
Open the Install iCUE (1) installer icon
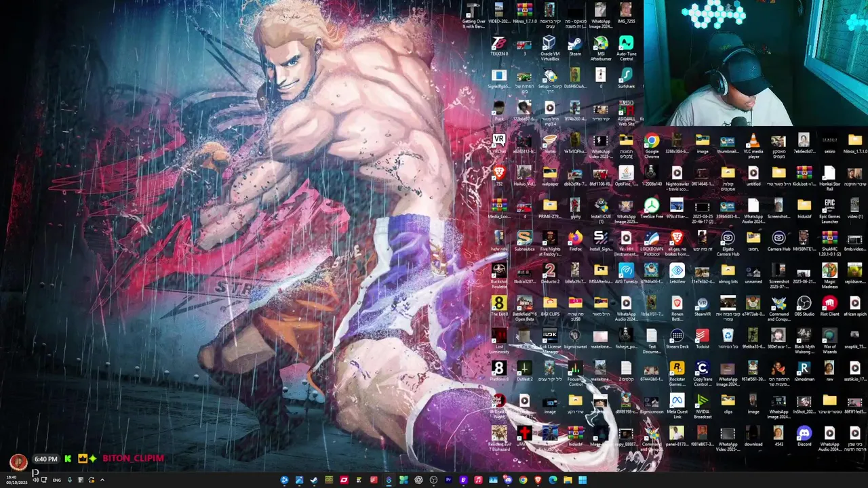[601, 211]
